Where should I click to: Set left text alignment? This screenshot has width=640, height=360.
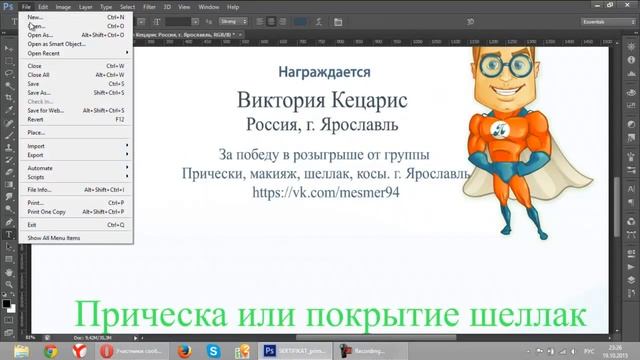pos(260,22)
